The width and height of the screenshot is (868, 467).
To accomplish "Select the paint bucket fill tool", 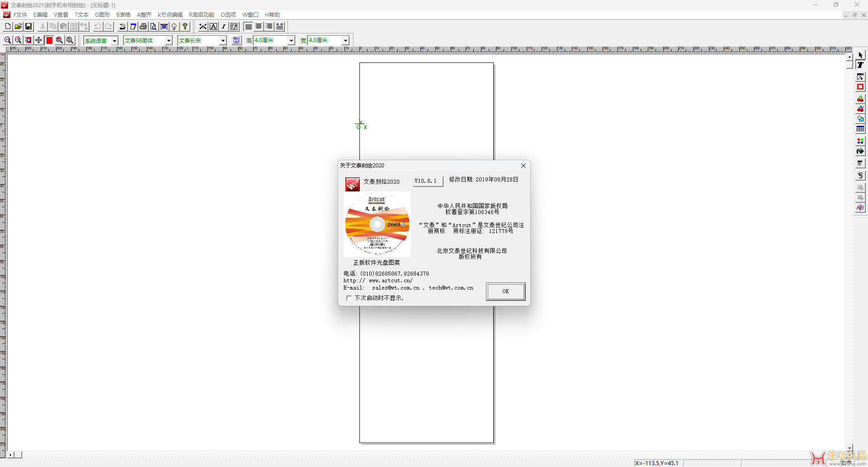I will pos(860,151).
